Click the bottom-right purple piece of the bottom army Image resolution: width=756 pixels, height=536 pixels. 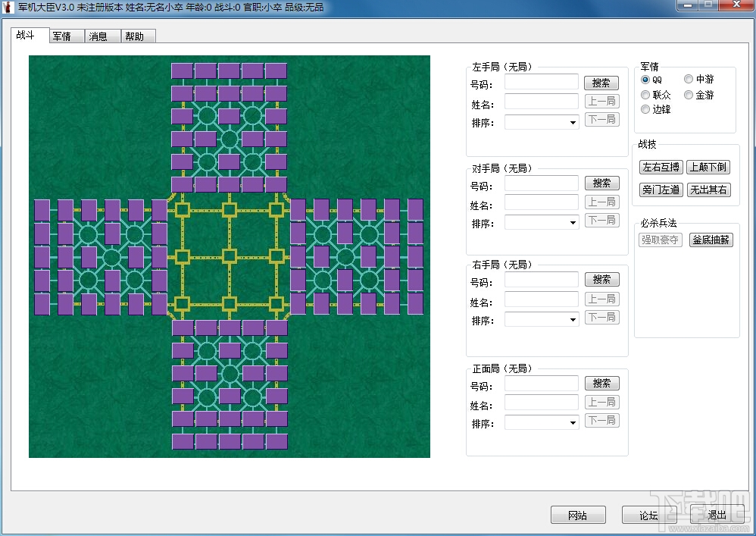[x=276, y=441]
